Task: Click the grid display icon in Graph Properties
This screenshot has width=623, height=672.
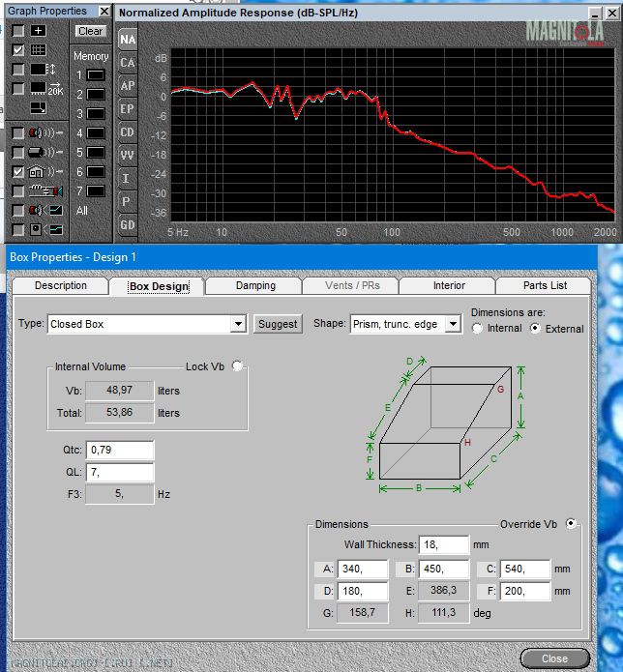Action: [38, 50]
